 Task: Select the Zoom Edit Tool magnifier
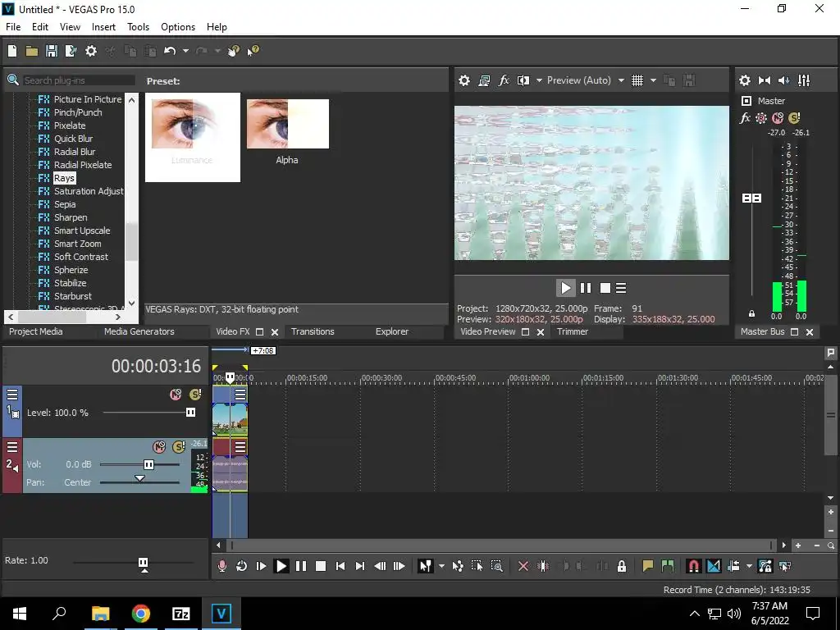coord(496,566)
